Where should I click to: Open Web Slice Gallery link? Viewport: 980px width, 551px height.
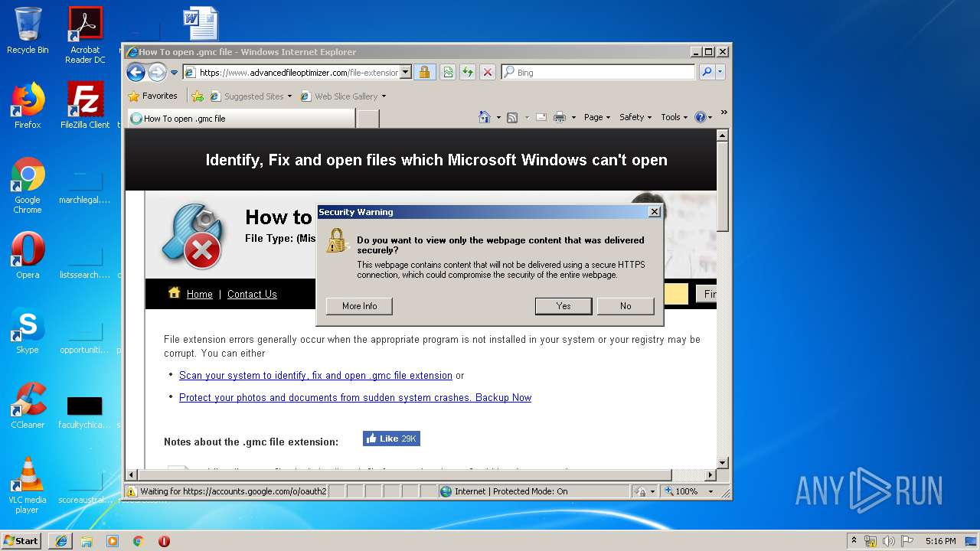[x=343, y=96]
